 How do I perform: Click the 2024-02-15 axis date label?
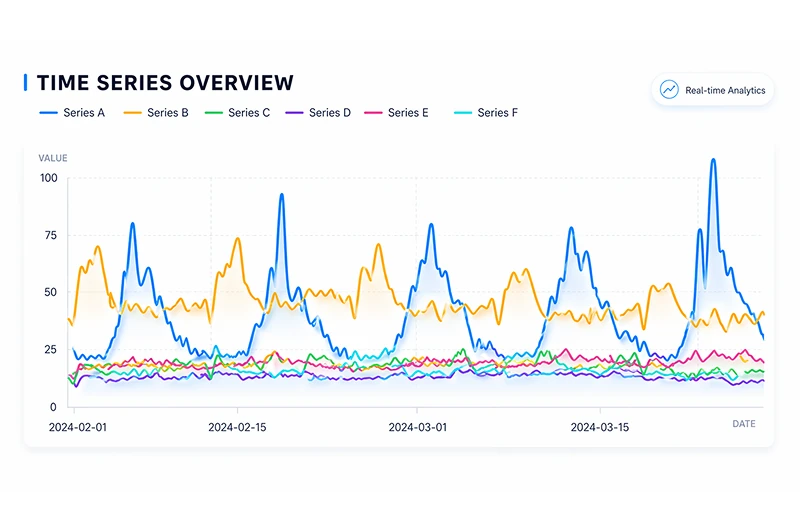237,427
